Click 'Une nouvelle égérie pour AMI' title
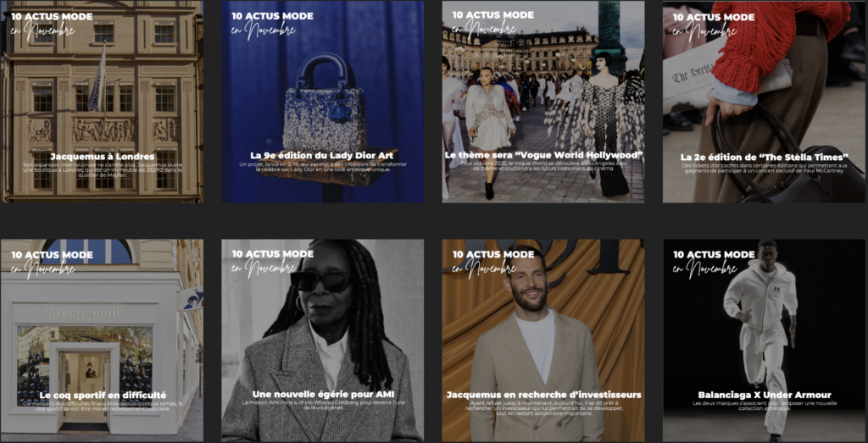 (322, 395)
